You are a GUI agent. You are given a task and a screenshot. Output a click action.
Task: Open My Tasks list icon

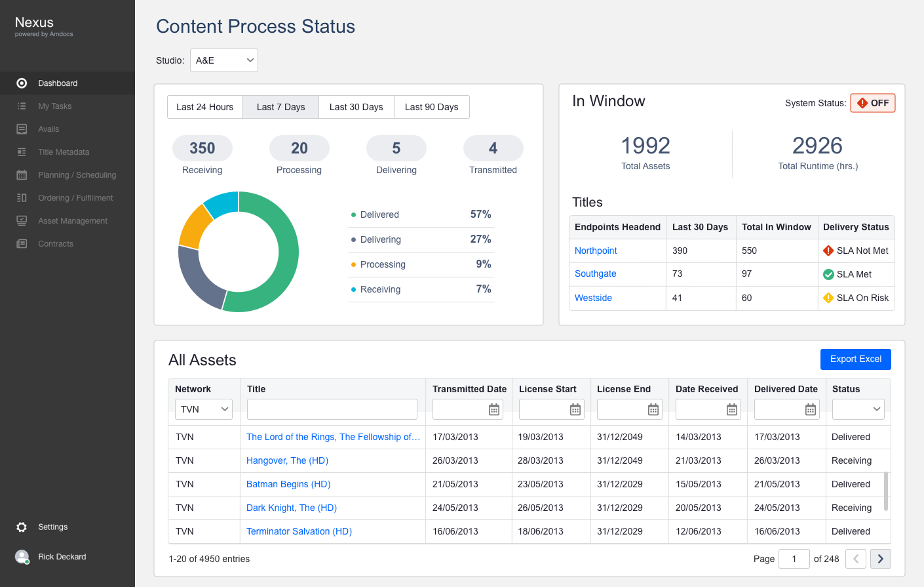(22, 106)
